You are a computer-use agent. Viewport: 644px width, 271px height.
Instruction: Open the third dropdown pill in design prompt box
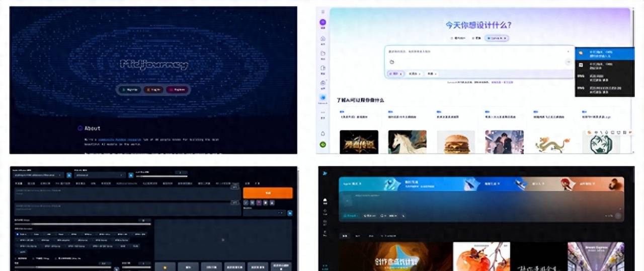(432, 74)
